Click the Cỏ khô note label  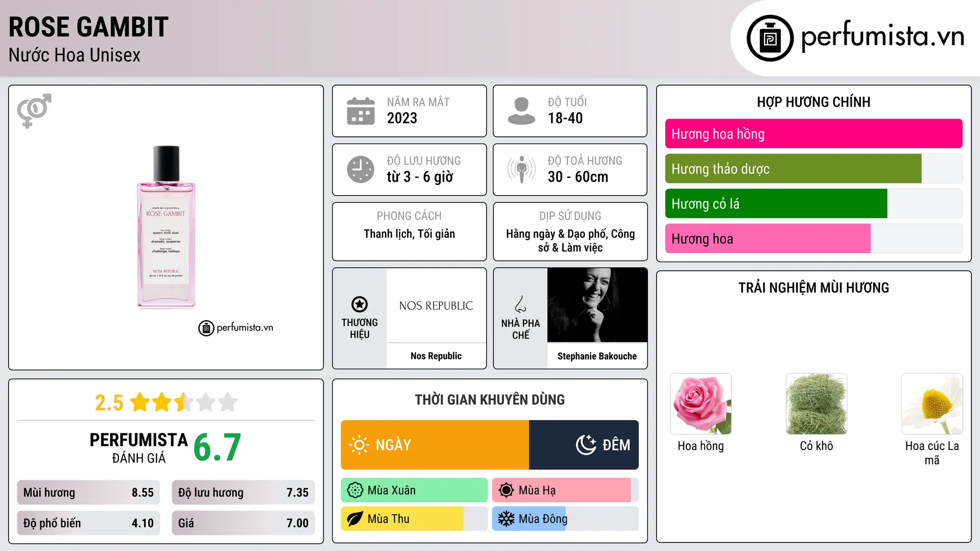[816, 446]
